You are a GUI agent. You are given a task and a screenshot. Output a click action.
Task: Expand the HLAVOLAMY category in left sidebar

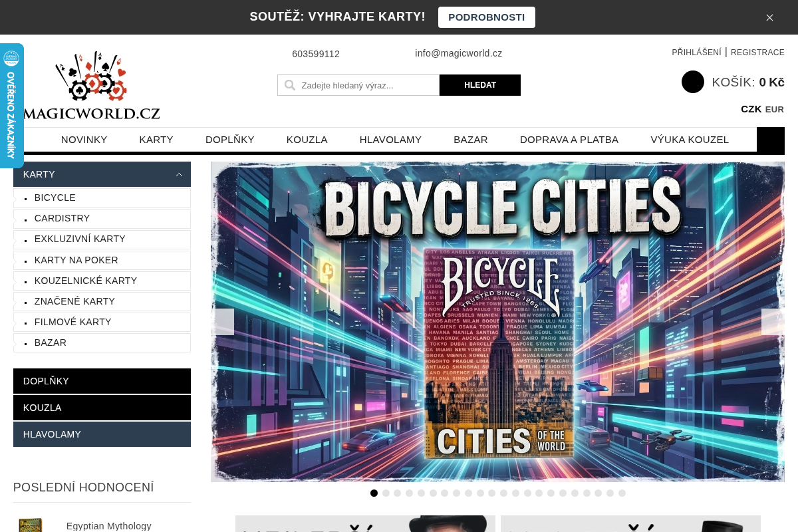(x=102, y=434)
